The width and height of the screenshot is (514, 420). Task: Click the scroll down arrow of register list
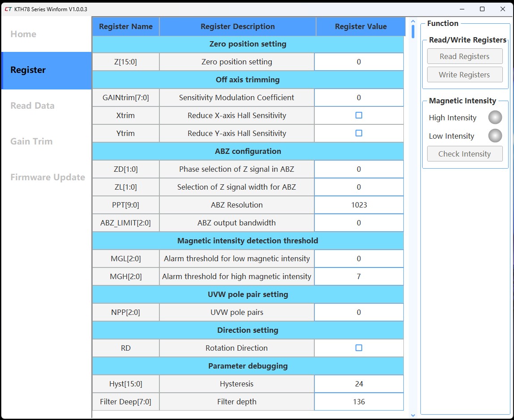[x=413, y=415]
